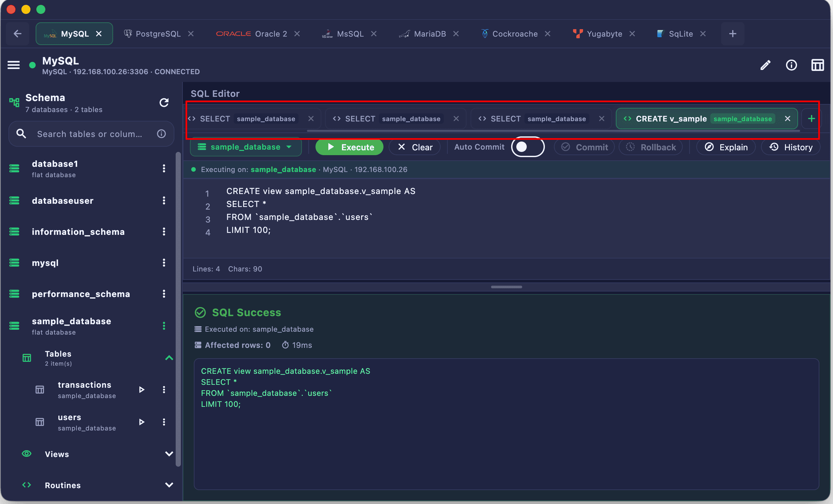Screen dimensions: 833x504
Task: Add a new database connection tab
Action: [x=733, y=34]
